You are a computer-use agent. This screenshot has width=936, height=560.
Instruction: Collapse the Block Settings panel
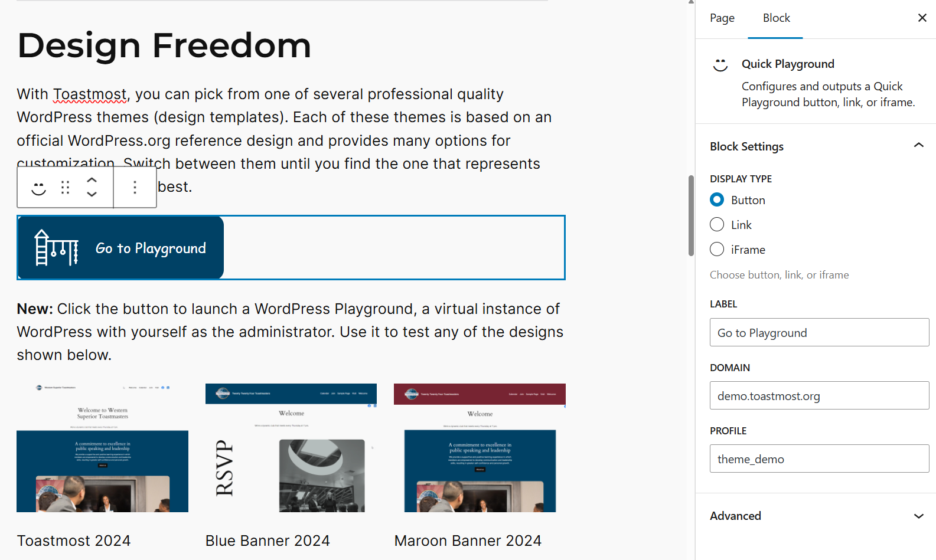[x=918, y=146]
